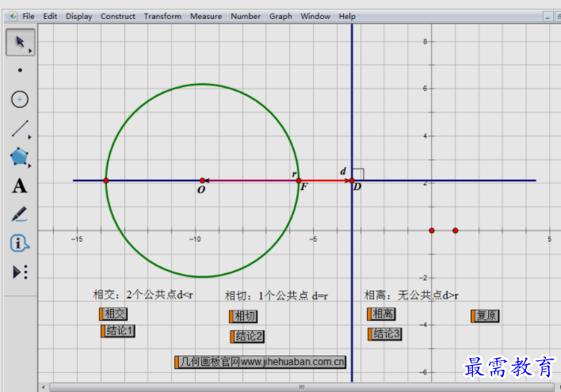Viewport: 561px width, 392px height.
Task: Select the Marker pen tool
Action: click(19, 214)
